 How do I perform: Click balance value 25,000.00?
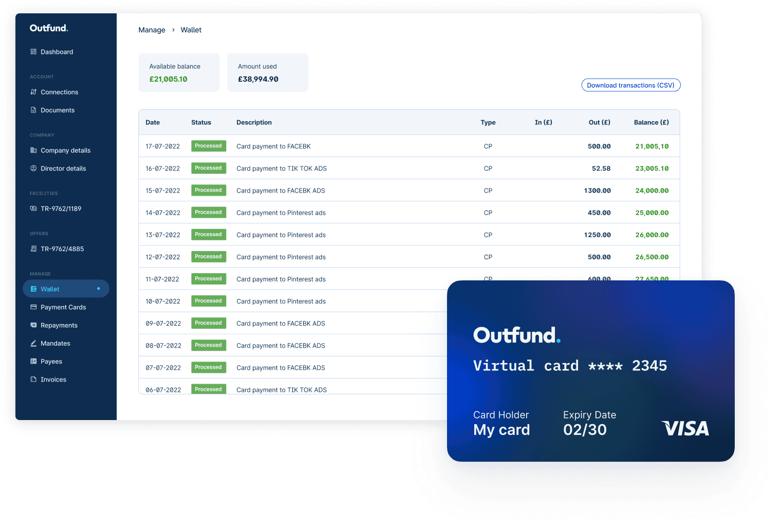click(652, 213)
